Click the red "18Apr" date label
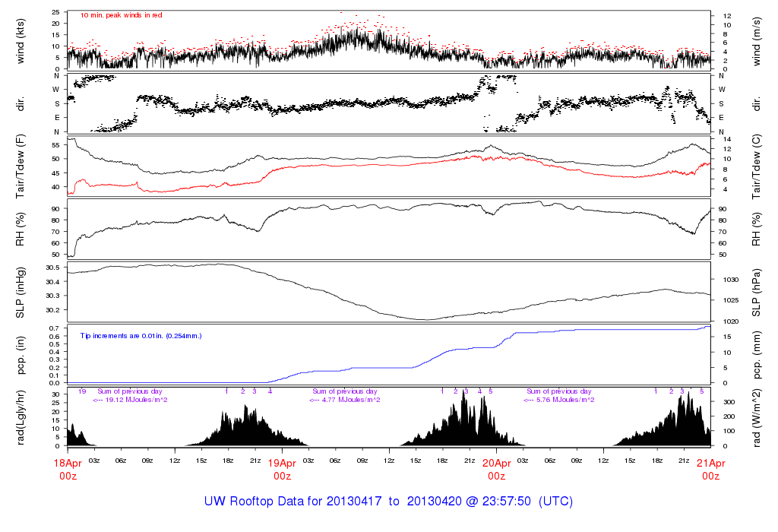The width and height of the screenshot is (778, 532). 68,463
